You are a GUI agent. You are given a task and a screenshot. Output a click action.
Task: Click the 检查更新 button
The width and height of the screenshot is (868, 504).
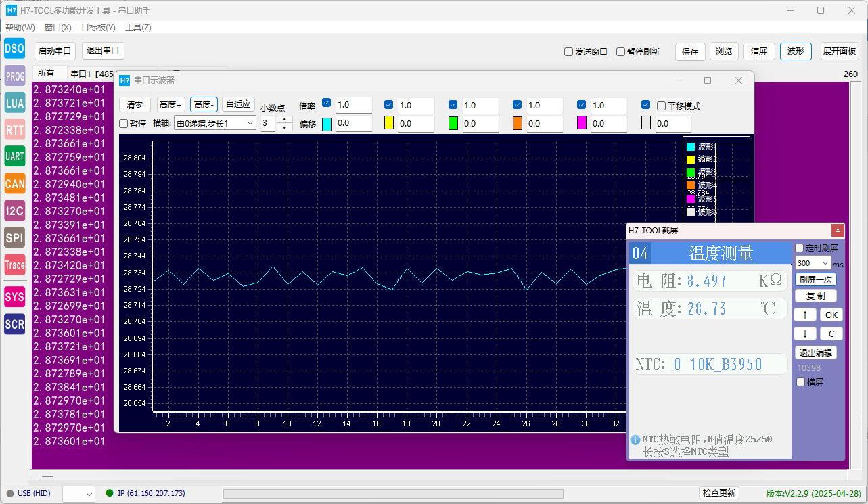(x=718, y=493)
